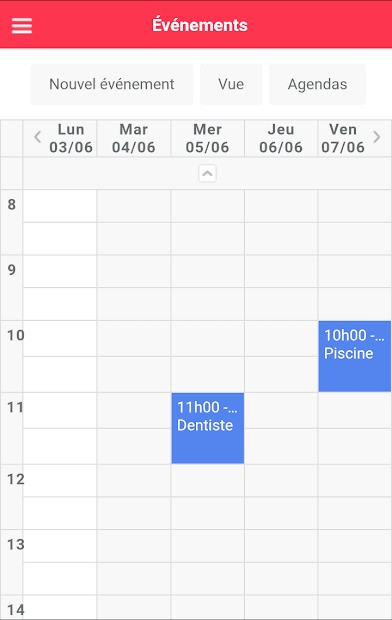Open the Piscine event at 10h00

354,356
